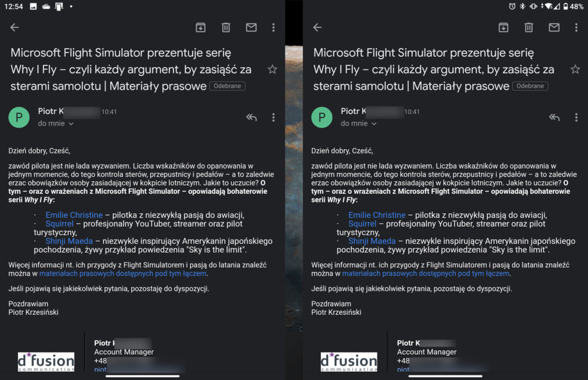Delete email using right pane trash icon
Screen dimensions: 588x380
pos(529,28)
